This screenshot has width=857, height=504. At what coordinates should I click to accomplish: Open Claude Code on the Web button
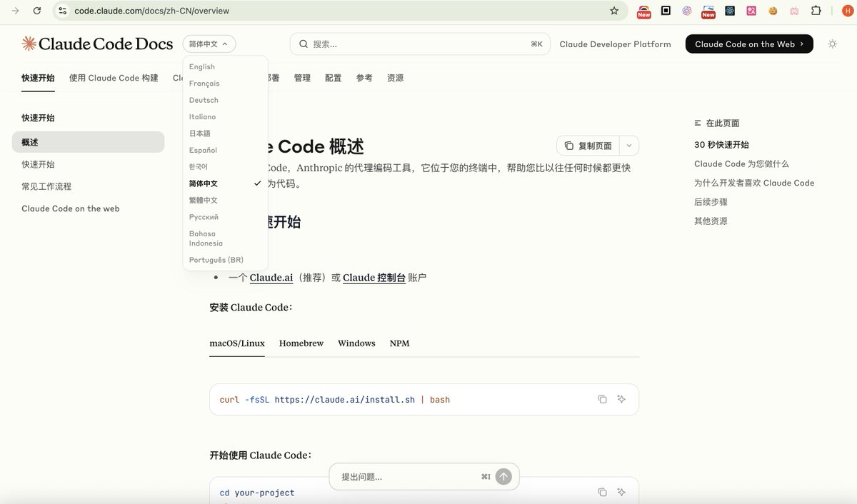point(749,44)
